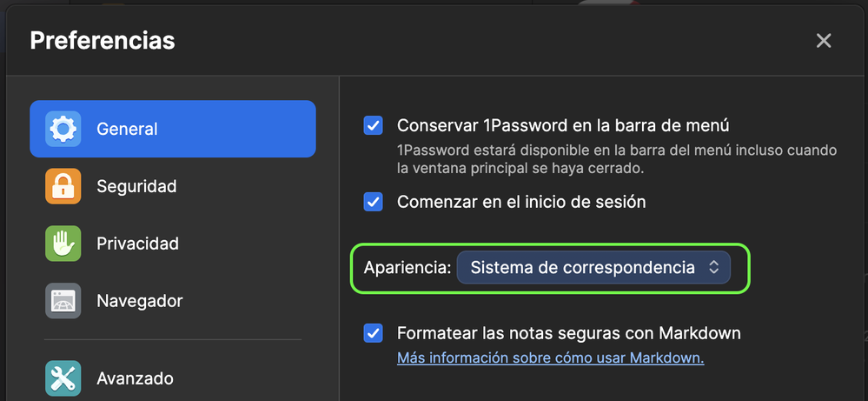Click the Conservar 1Password label text
The image size is (868, 401).
(x=562, y=125)
